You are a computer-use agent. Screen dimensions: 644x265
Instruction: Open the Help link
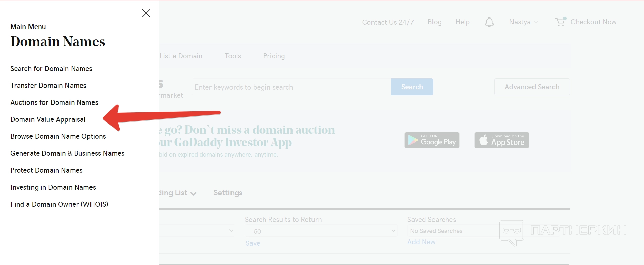[462, 22]
